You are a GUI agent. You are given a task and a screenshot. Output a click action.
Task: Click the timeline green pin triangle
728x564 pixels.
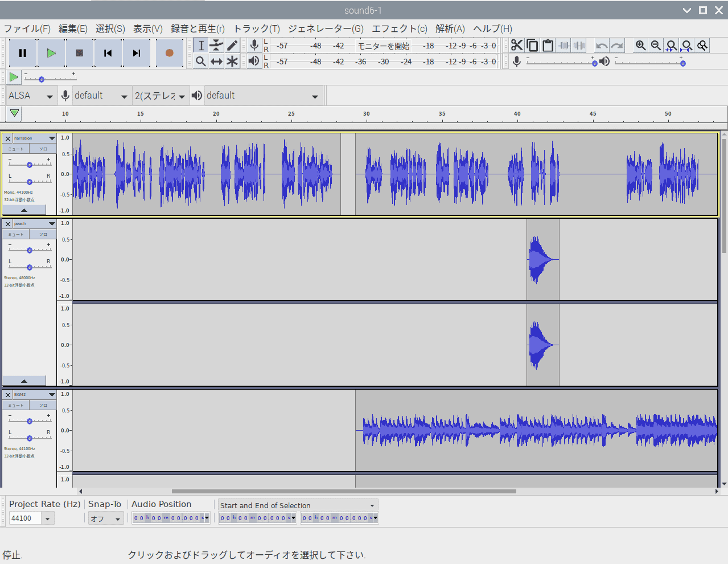click(15, 113)
